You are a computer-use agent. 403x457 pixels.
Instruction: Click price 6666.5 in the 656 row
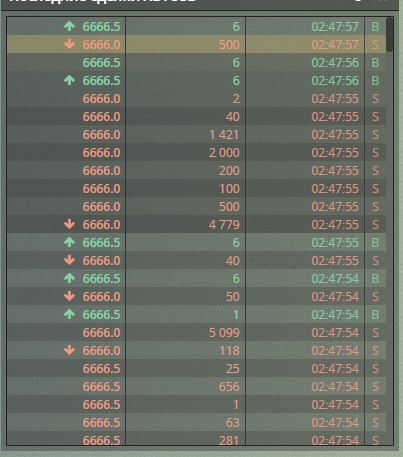click(x=102, y=387)
